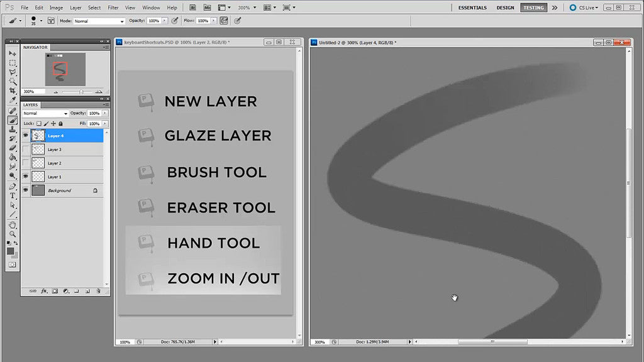Open the File menu
Image resolution: width=644 pixels, height=362 pixels.
[25, 8]
